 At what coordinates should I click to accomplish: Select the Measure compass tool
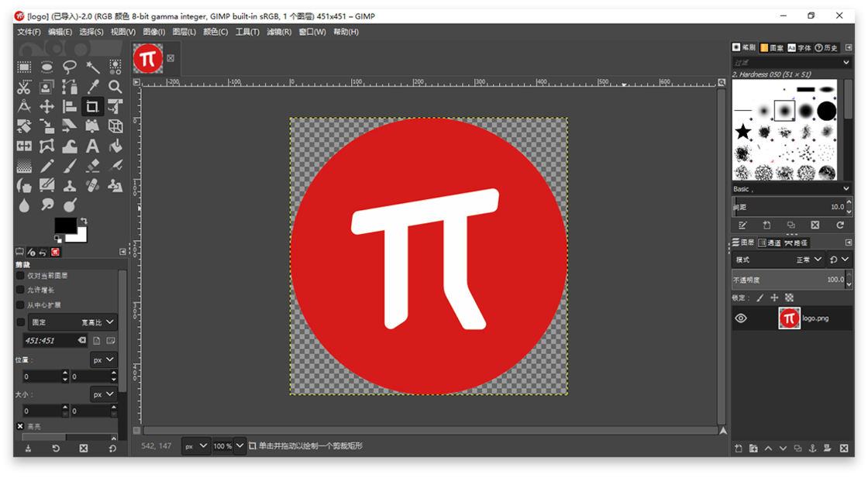click(x=24, y=106)
